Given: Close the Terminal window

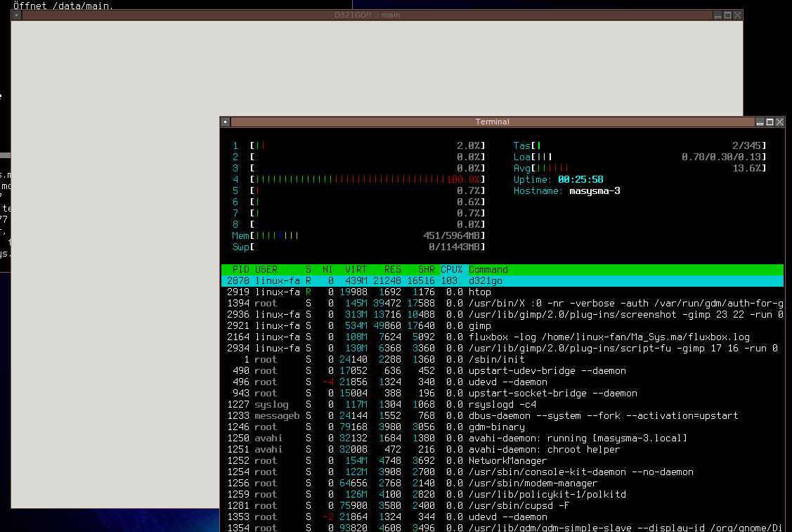Looking at the screenshot, I should [x=779, y=122].
